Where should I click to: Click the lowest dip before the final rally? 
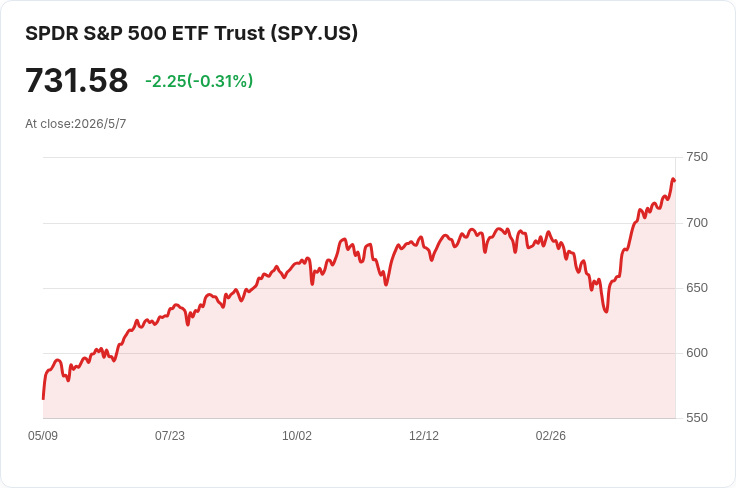606,312
